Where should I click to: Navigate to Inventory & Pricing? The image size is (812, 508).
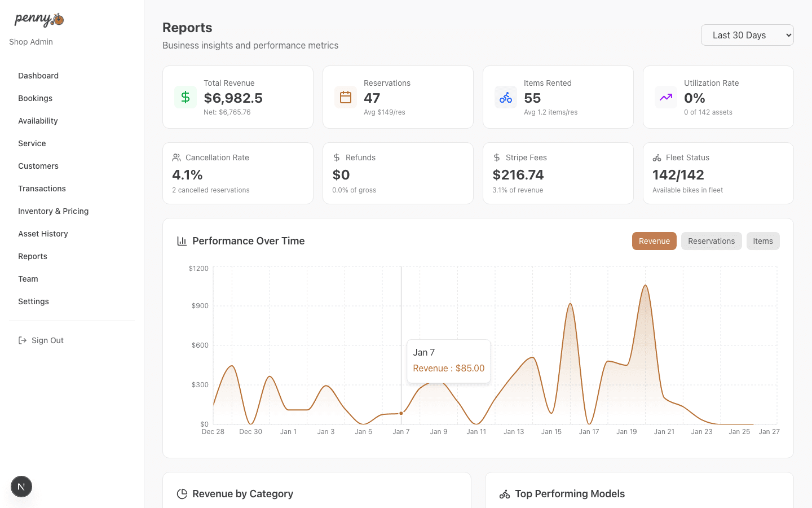tap(53, 211)
